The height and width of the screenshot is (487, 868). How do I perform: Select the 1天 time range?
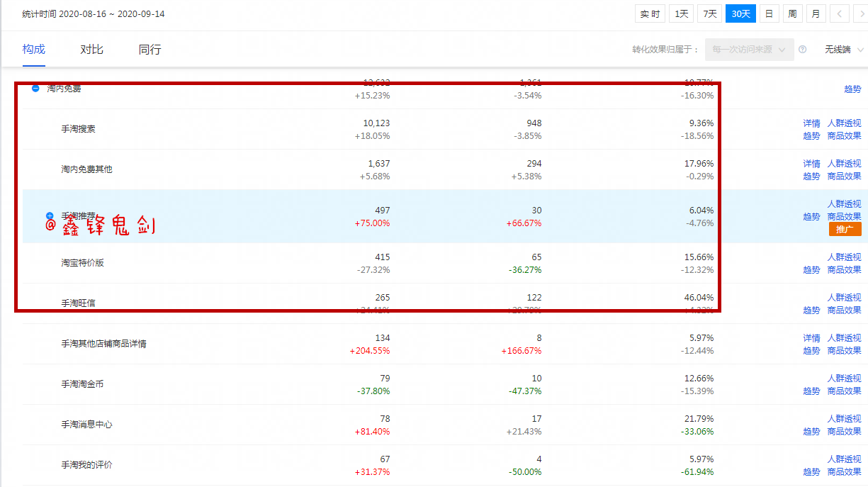pos(681,14)
